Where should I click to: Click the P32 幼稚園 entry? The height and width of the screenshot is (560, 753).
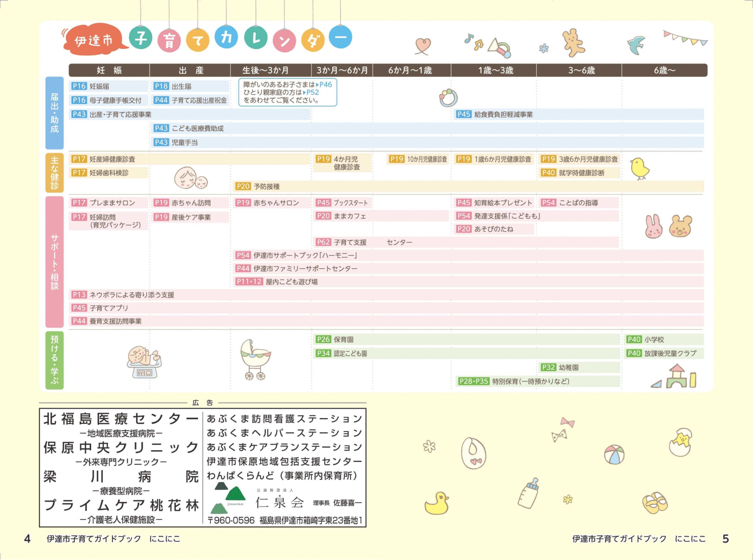click(579, 367)
